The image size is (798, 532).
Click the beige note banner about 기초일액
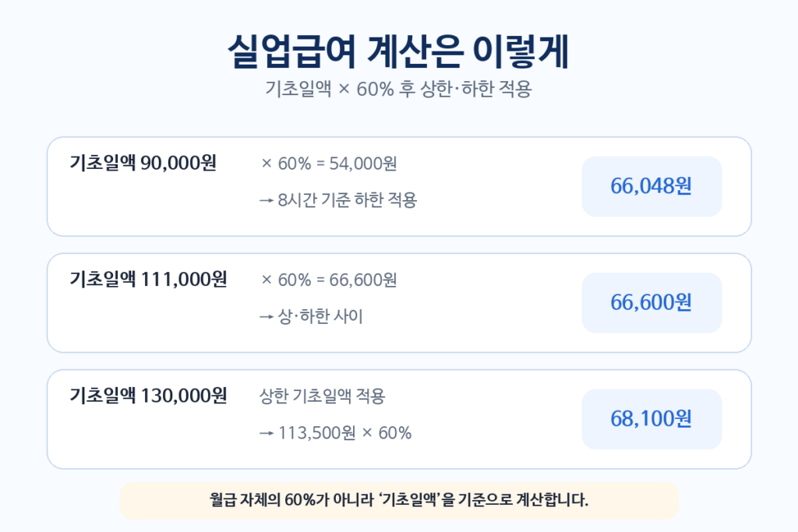399,501
